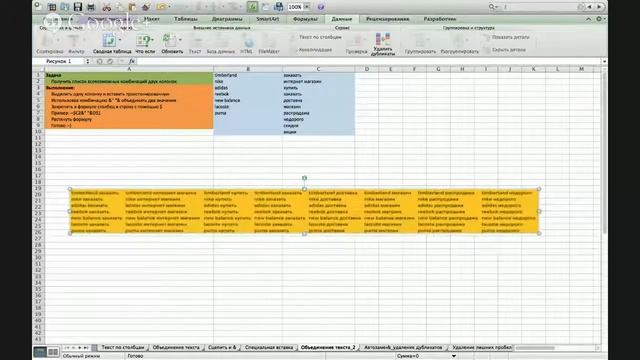This screenshot has height=360, width=640.
Task: Click the Format Painter brush icon
Action: [145, 7]
